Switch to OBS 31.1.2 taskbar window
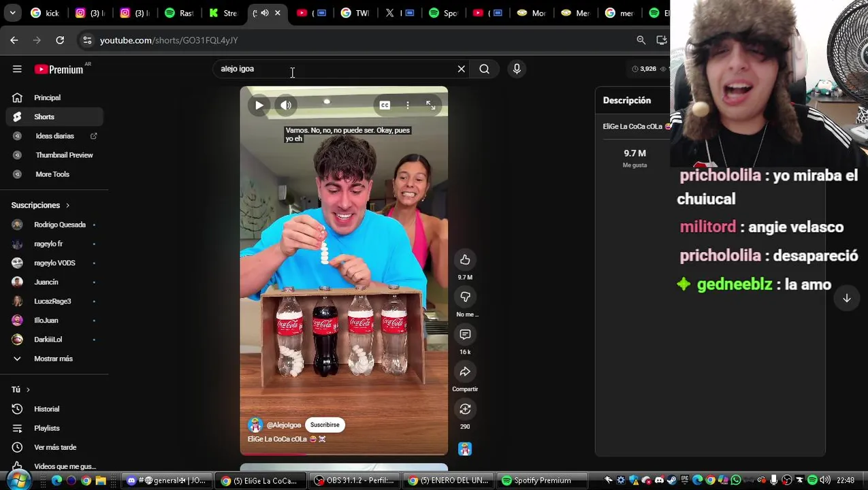Screen dimensions: 868x490 click(x=353, y=480)
